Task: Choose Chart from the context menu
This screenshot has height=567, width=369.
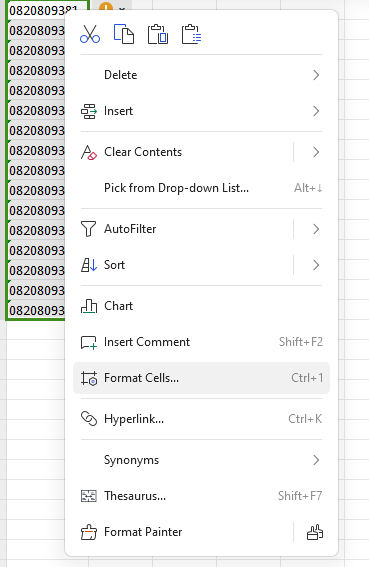Action: 201,306
